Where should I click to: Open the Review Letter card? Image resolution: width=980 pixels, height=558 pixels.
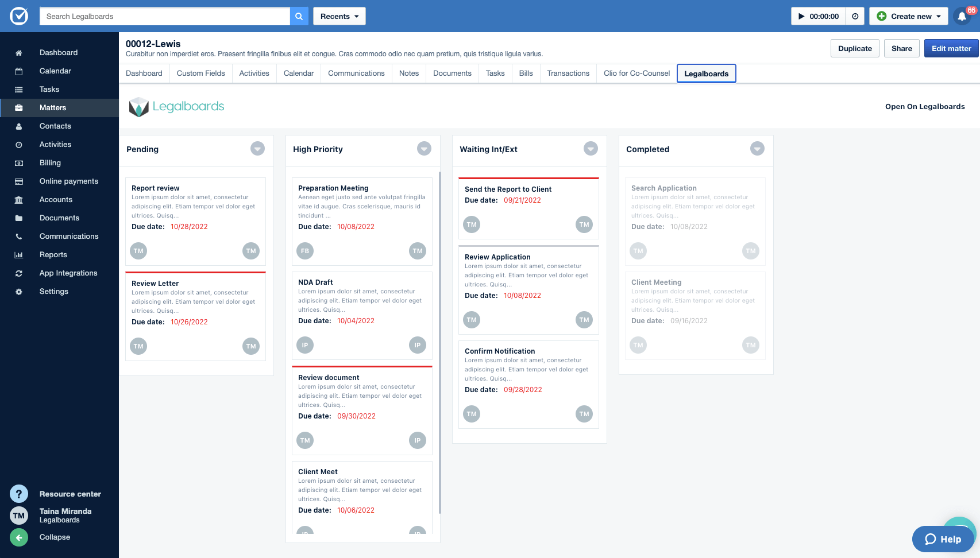[x=195, y=316]
